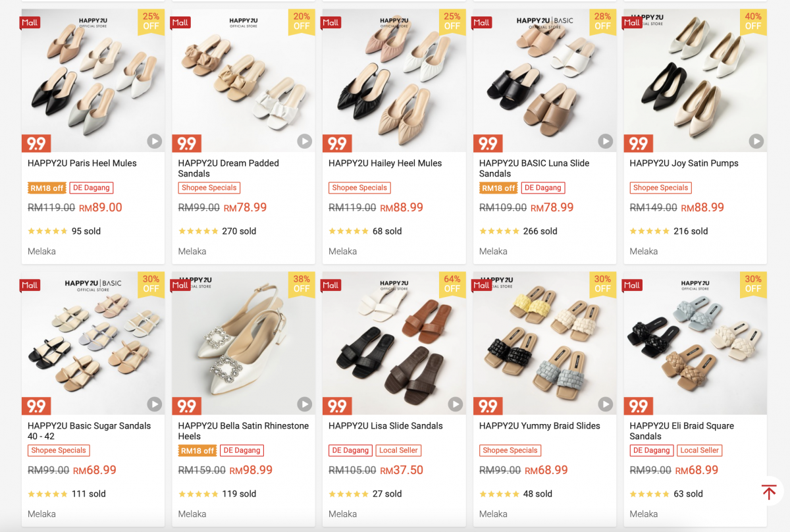This screenshot has height=532, width=790.
Task: Click star rating of Dream Padded Sandals
Action: tap(198, 231)
